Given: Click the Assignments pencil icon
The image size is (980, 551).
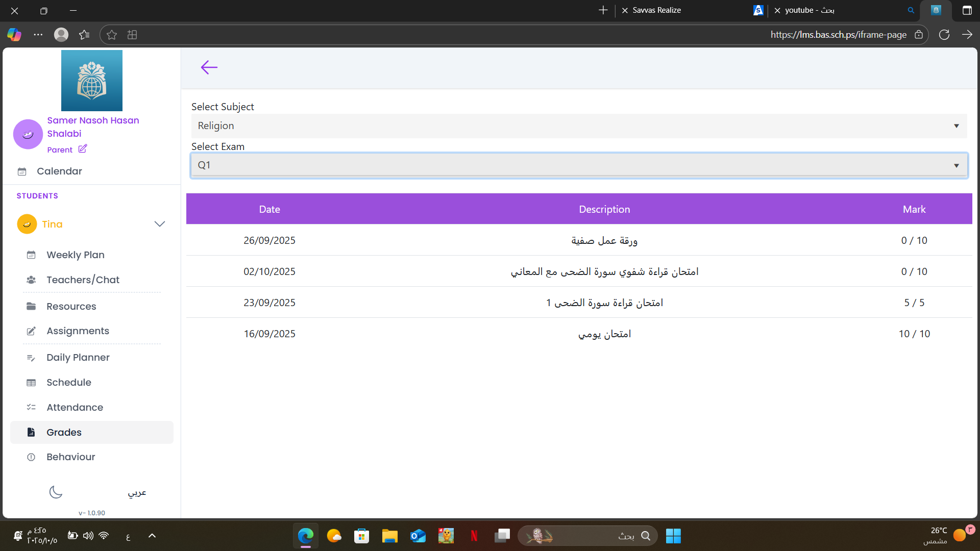Looking at the screenshot, I should point(31,331).
